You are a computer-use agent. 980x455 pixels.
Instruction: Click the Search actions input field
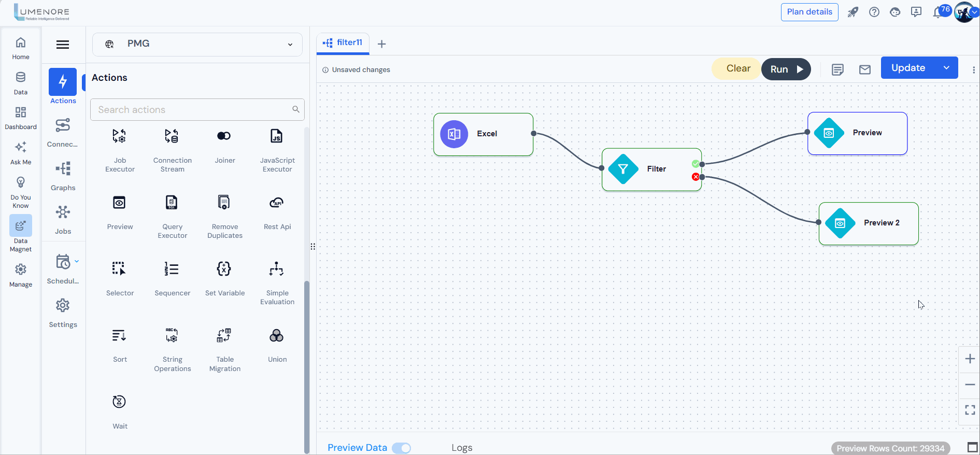coord(193,110)
